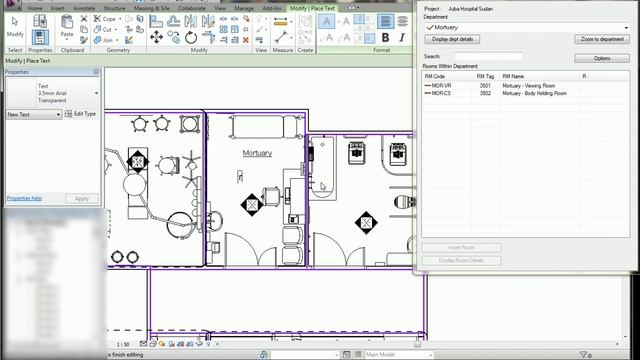Screen dimensions: 640x360
Task: Open Type Properties from the ribbon
Action: pos(40,21)
